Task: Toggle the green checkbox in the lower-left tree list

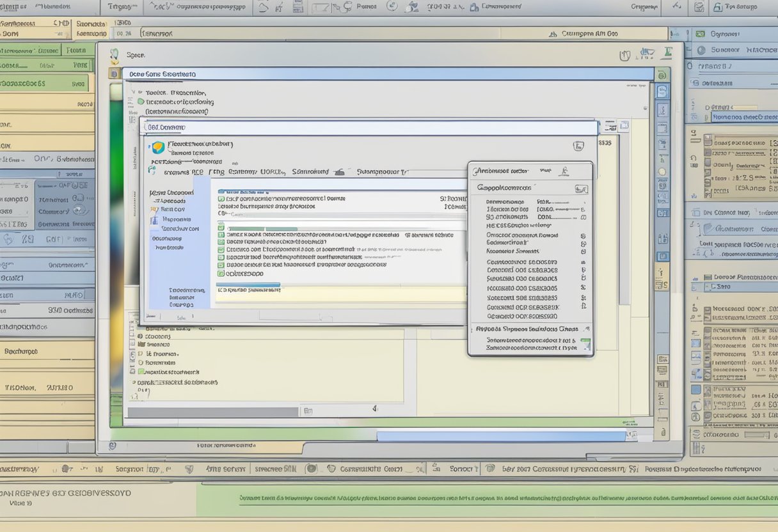Action: [141, 371]
